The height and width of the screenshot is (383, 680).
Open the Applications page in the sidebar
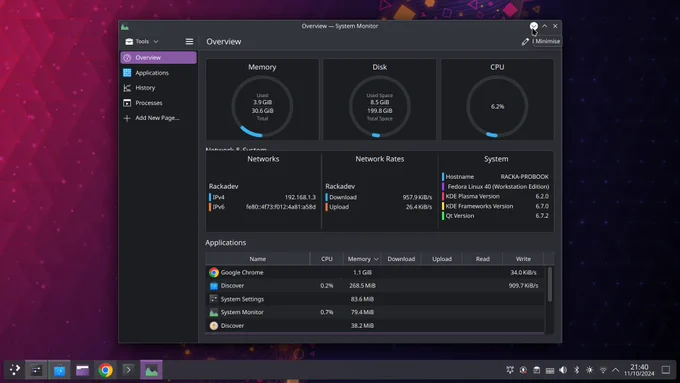coord(158,73)
